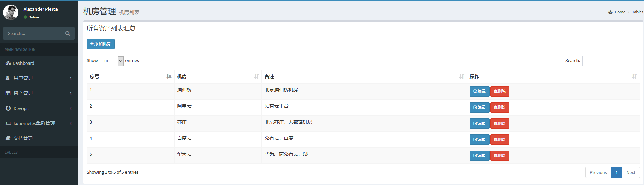Click the 亦庄 cell
Image resolution: width=644 pixels, height=185 pixels.
(x=218, y=124)
